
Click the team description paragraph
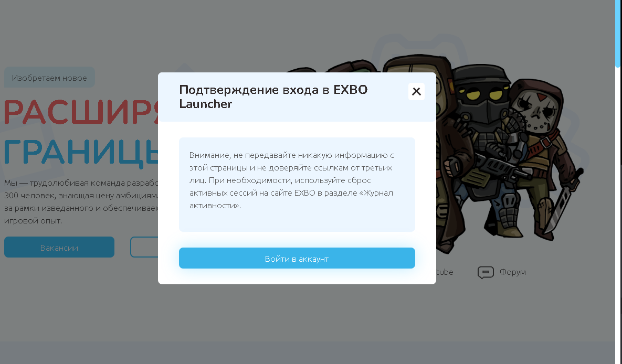[81, 202]
